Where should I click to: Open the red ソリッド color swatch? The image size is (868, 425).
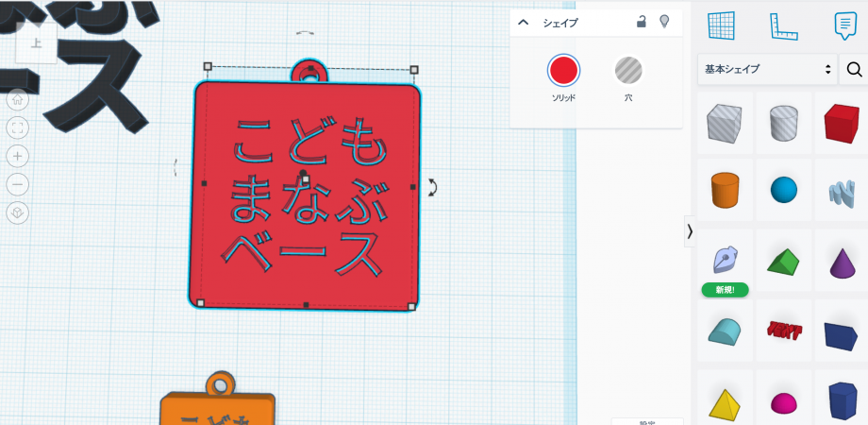click(563, 70)
